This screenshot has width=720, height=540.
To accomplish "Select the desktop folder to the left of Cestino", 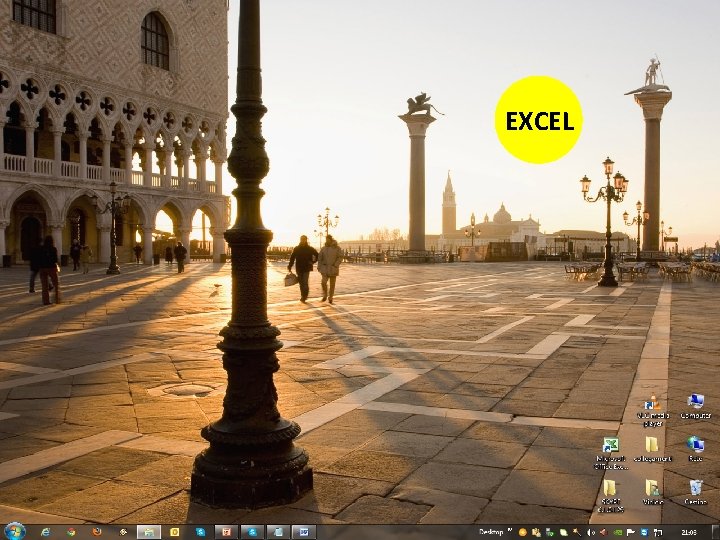I will (652, 492).
